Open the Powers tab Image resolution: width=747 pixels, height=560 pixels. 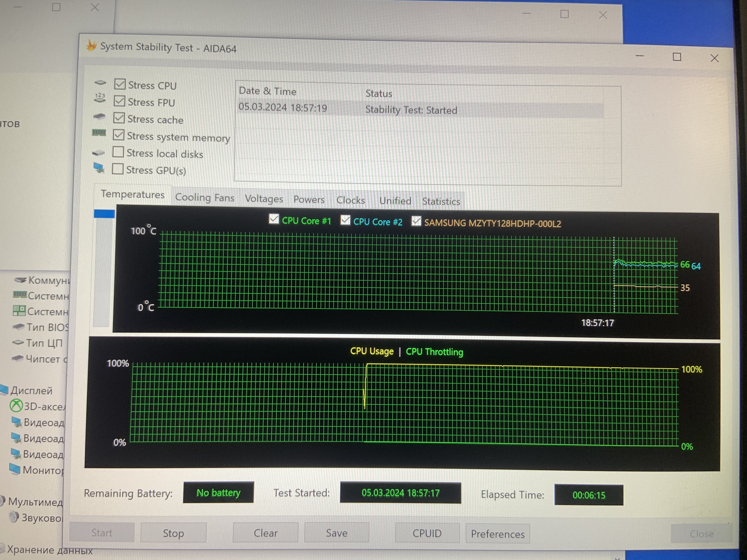tap(309, 199)
